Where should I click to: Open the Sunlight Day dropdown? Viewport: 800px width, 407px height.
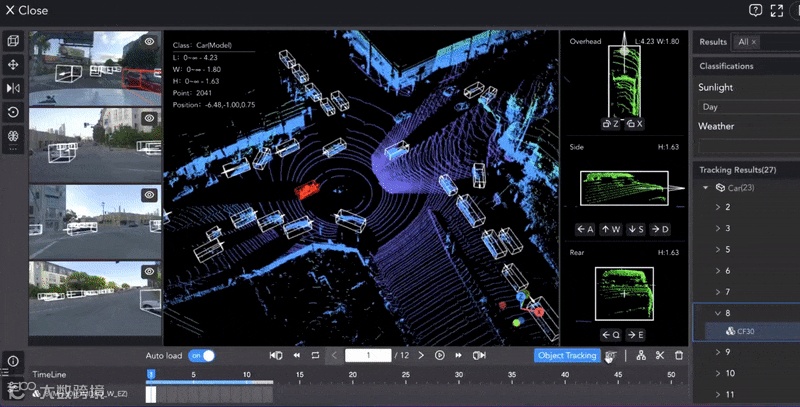748,107
